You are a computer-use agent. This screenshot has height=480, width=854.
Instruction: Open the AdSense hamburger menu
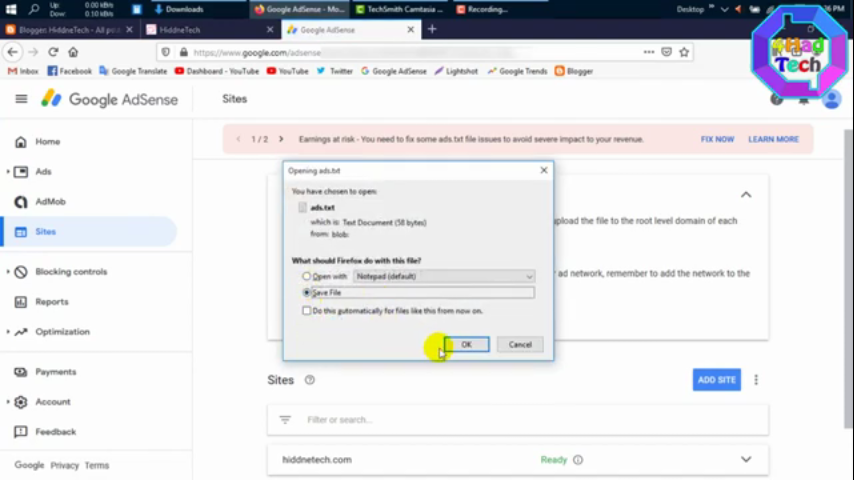tap(21, 99)
